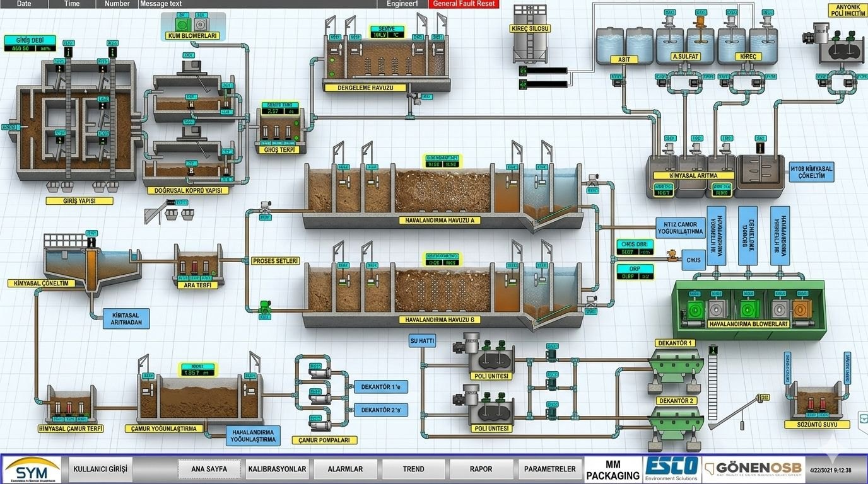868x484 pixels.
Task: Click the orange aeration blower
Action: coord(801,310)
